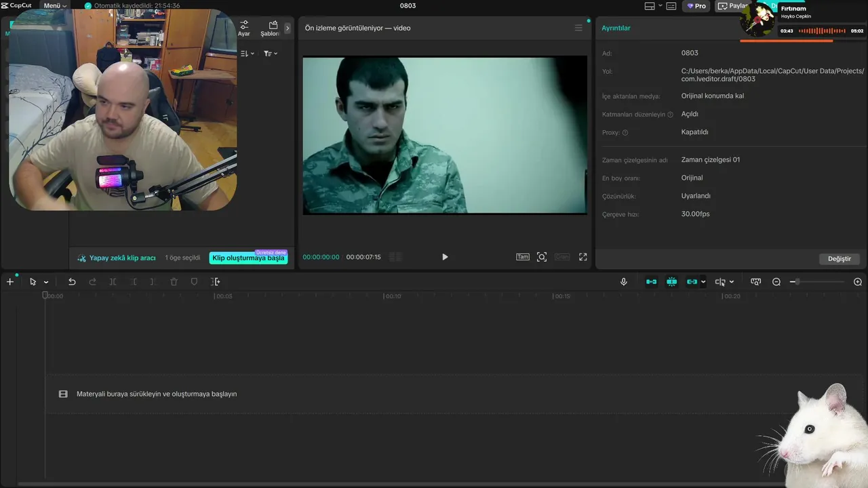This screenshot has height=488, width=868.
Task: Click the Orijinal konumda kal value
Action: tap(713, 96)
